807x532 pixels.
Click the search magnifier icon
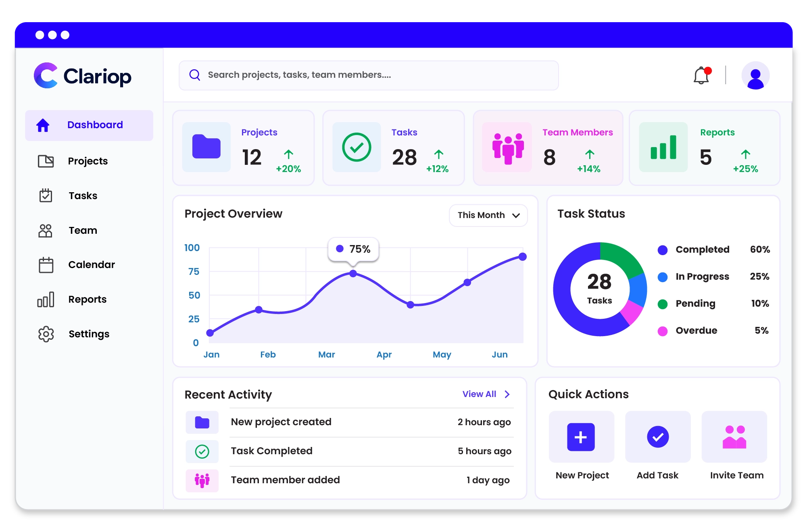click(x=195, y=75)
